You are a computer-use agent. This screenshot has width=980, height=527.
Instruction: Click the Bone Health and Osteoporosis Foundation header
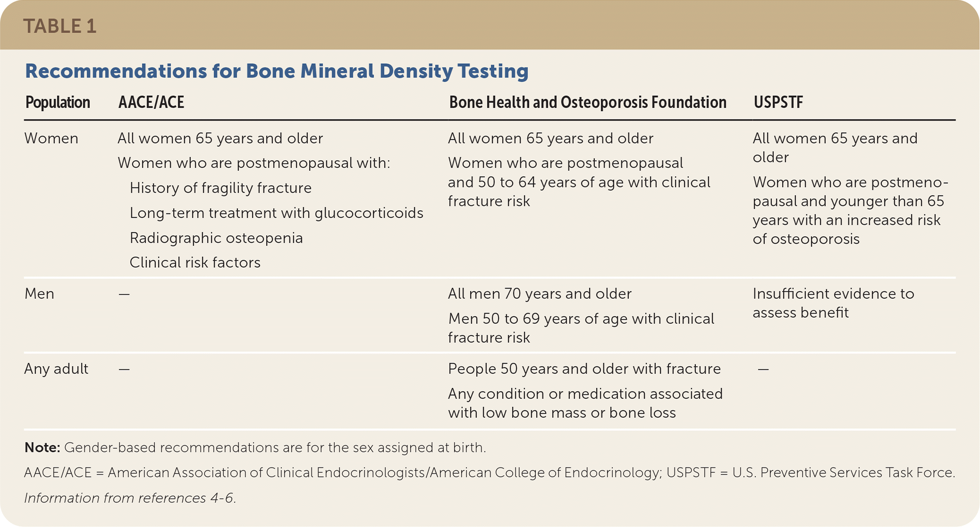click(x=587, y=102)
